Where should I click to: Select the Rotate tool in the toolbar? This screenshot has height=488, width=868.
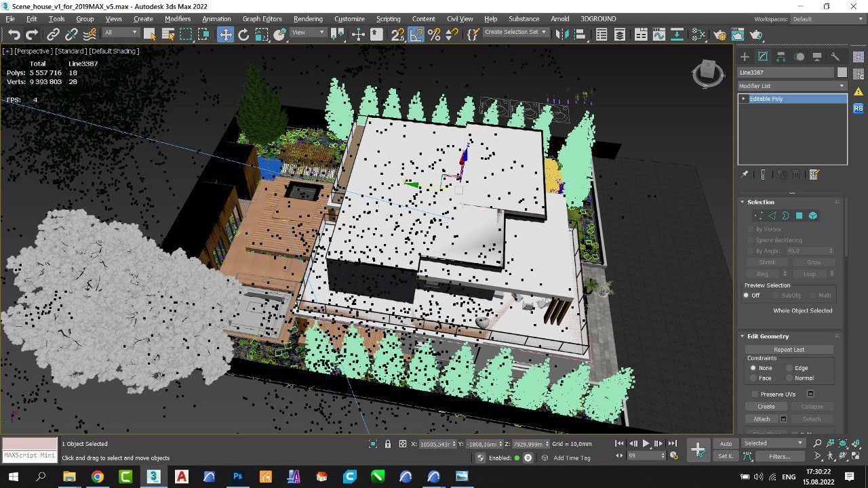click(243, 35)
